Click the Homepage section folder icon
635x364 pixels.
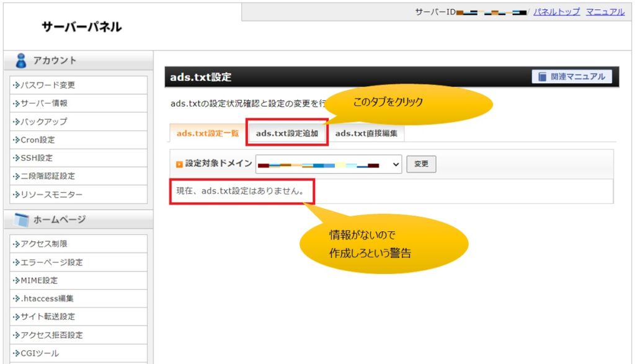point(21,220)
